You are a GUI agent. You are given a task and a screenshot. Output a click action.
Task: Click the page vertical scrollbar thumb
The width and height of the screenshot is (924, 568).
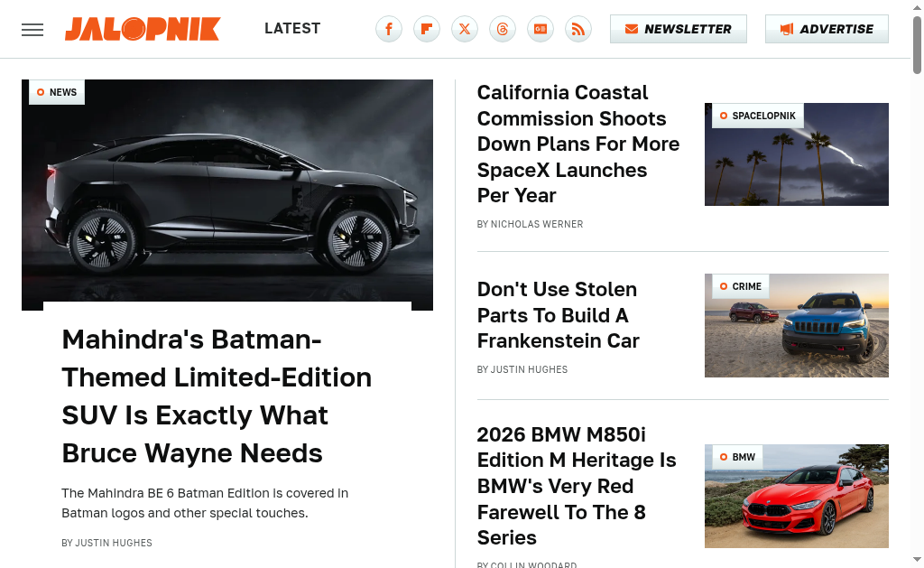[x=917, y=45]
